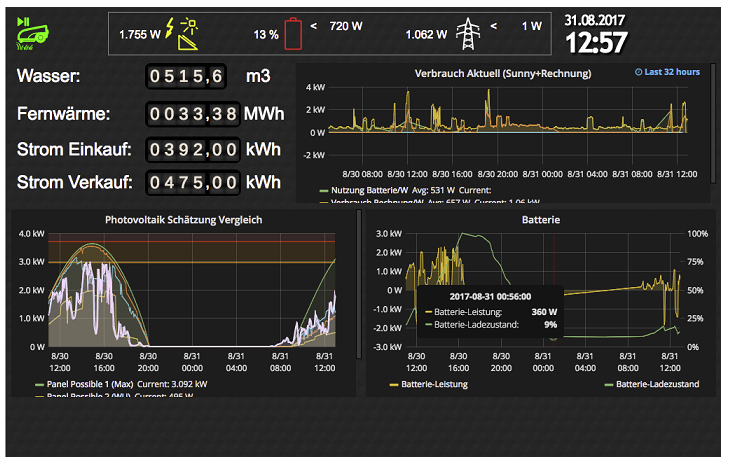The image size is (729, 457).
Task: Click the Fernwärme: label
Action: click(x=63, y=113)
